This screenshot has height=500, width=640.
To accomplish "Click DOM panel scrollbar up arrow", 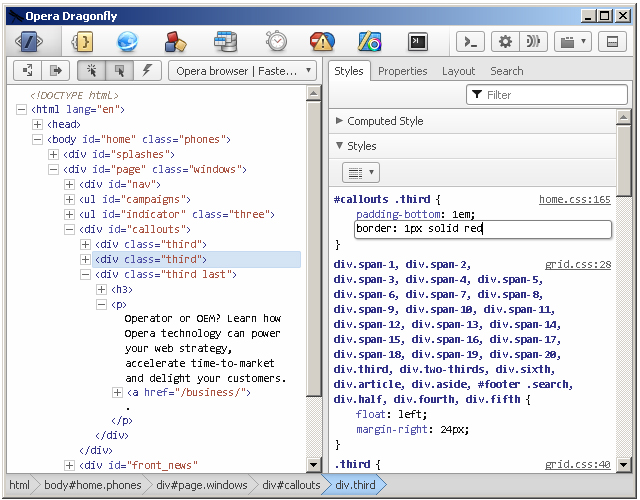I will coord(313,93).
